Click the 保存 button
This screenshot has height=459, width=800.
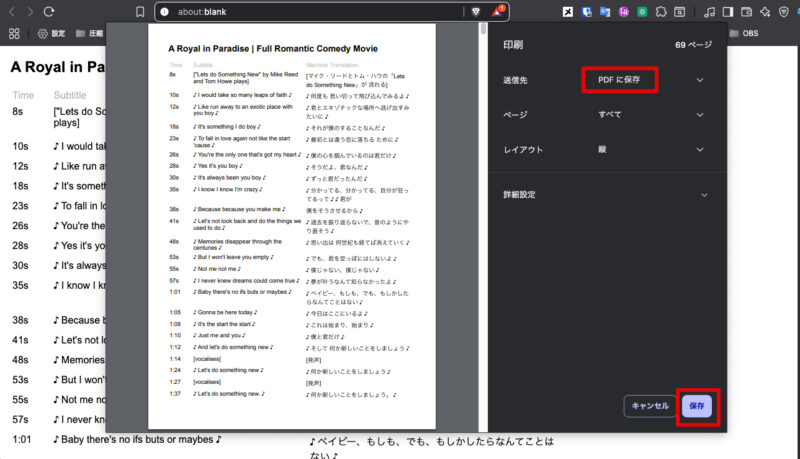tap(697, 406)
